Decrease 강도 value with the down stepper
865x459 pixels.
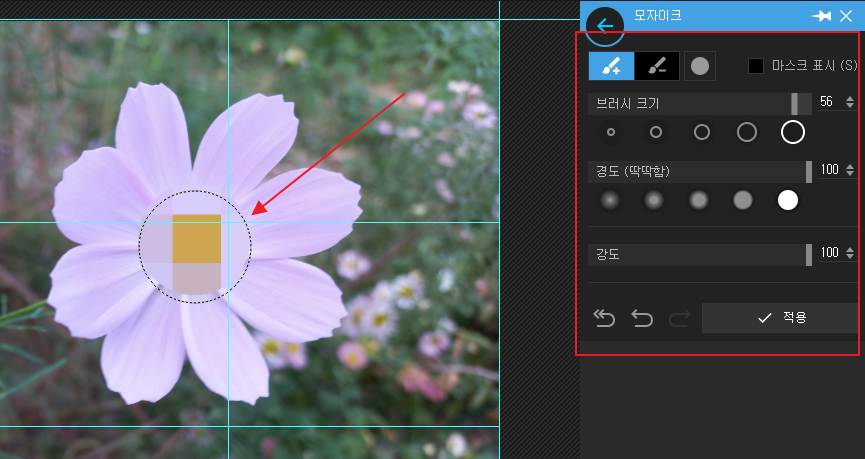[850, 257]
